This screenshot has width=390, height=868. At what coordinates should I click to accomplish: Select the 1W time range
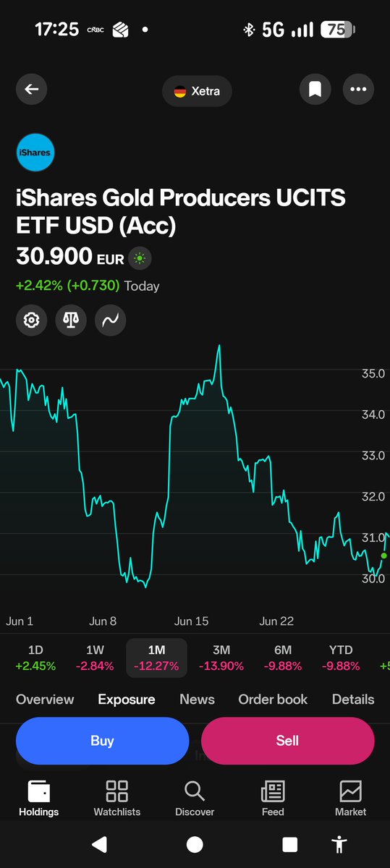coord(95,658)
